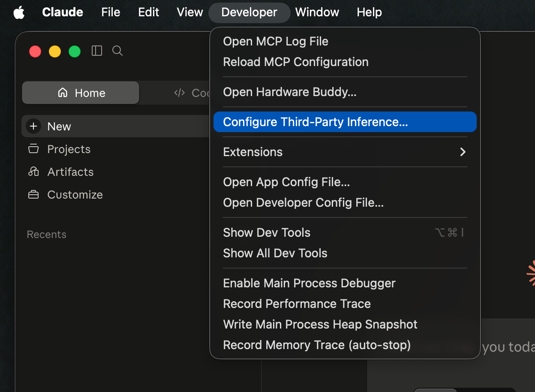This screenshot has height=392, width=535.
Task: Select Show Dev Tools
Action: tap(345, 232)
